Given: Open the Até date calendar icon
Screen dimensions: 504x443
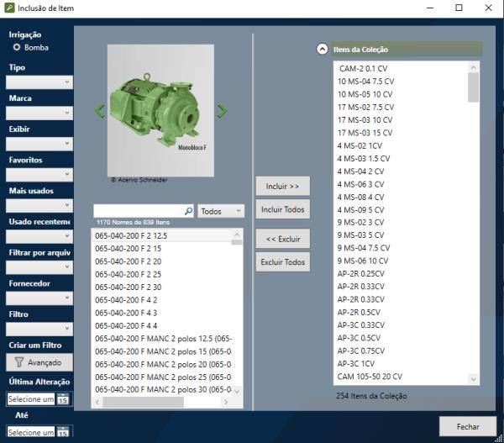Looking at the screenshot, I should tap(63, 432).
